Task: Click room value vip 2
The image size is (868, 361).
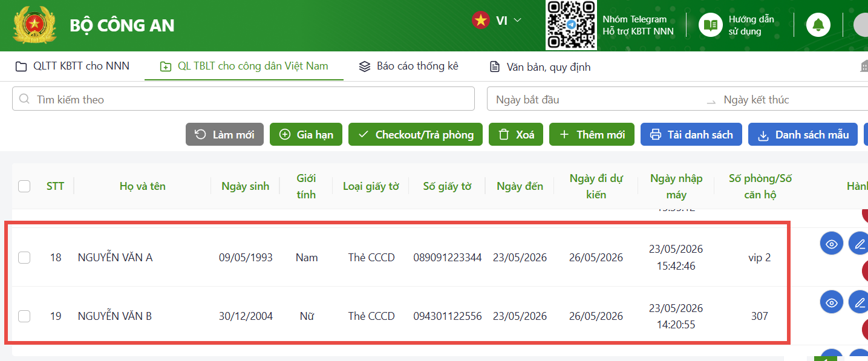Action: [x=760, y=258]
